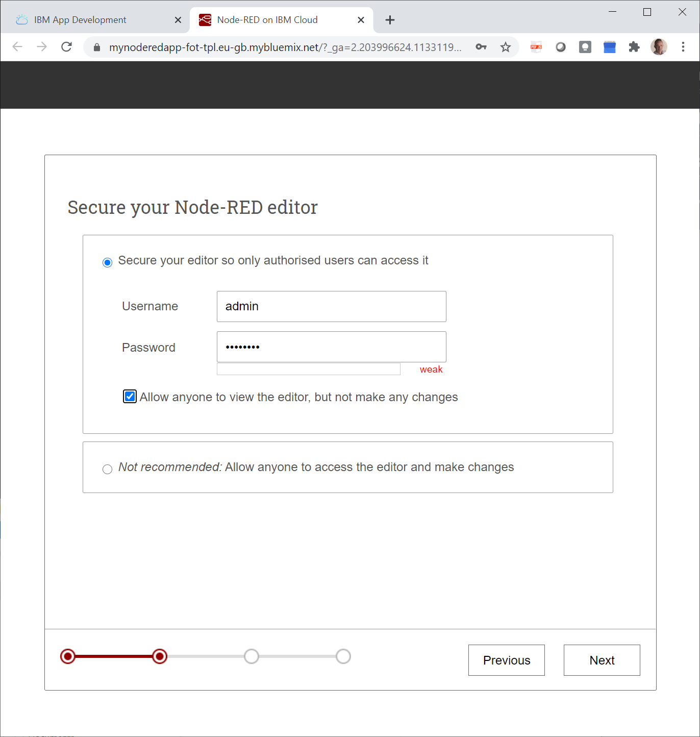Click the 'weak' password strength text
The image size is (700, 737).
tap(431, 370)
